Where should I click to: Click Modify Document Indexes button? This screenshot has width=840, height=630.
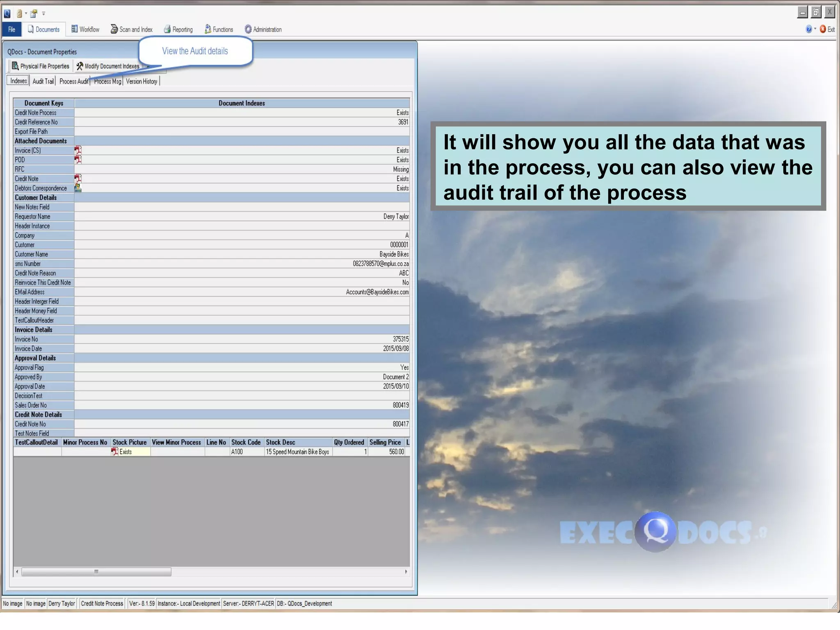click(x=108, y=66)
